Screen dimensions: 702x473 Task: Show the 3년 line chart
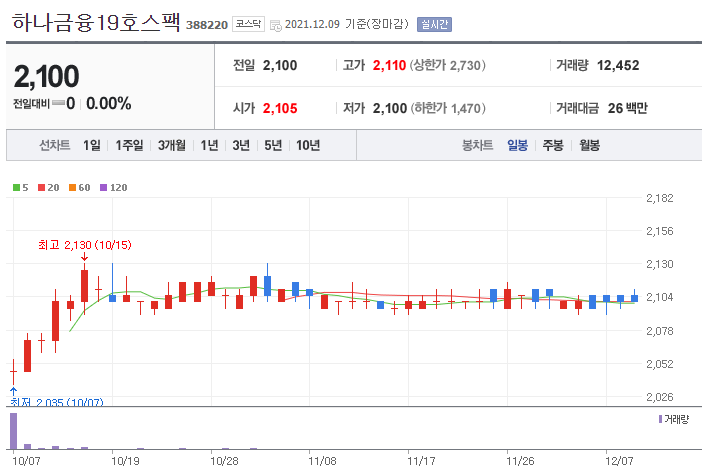pos(241,145)
